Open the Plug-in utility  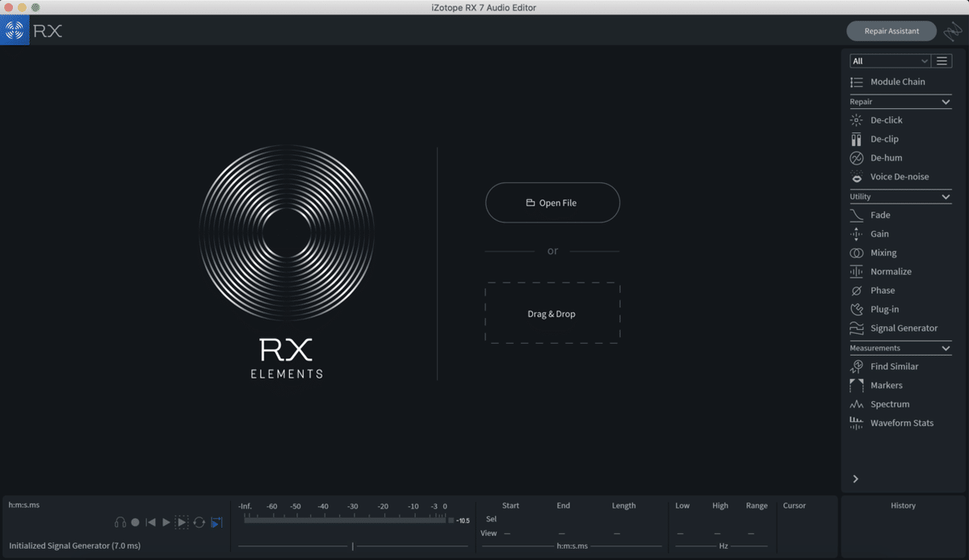pyautogui.click(x=884, y=309)
